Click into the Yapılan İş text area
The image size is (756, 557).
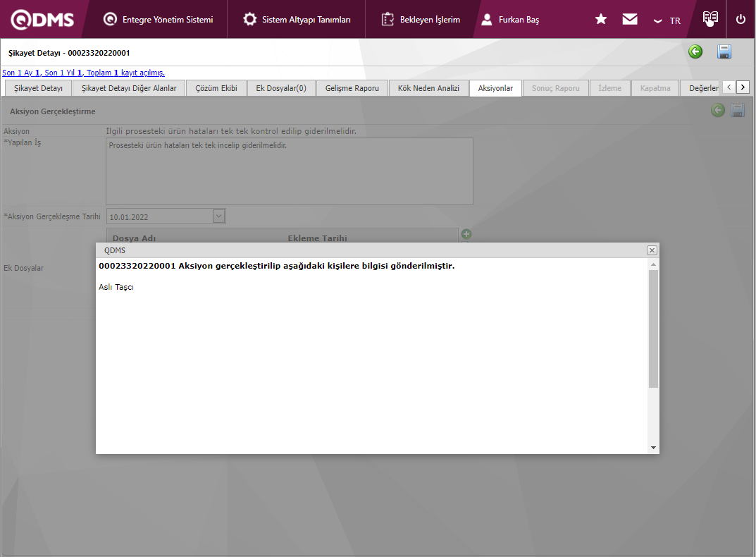click(290, 171)
